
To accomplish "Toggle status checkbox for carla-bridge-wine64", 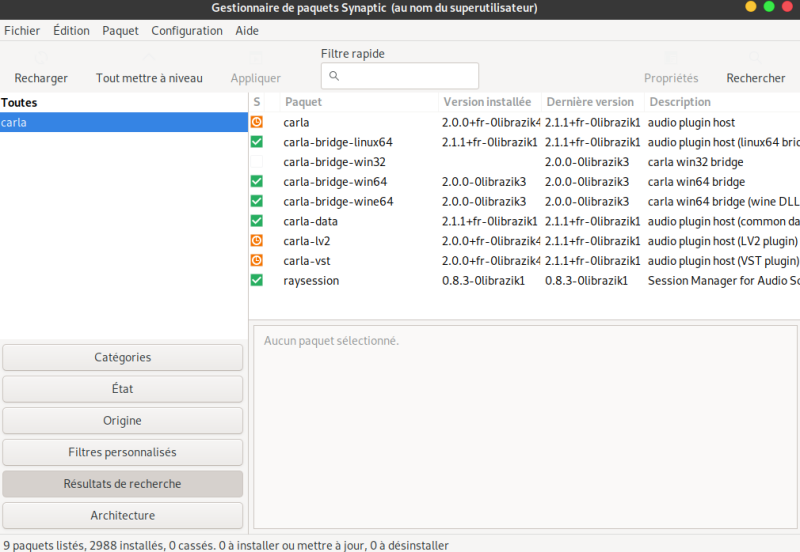I will [x=257, y=201].
